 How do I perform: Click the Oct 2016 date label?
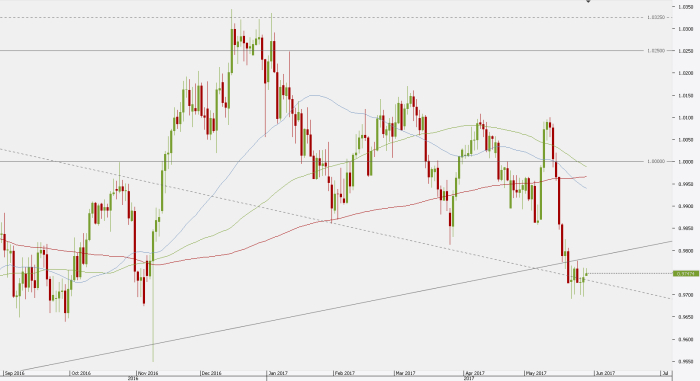pyautogui.click(x=81, y=373)
